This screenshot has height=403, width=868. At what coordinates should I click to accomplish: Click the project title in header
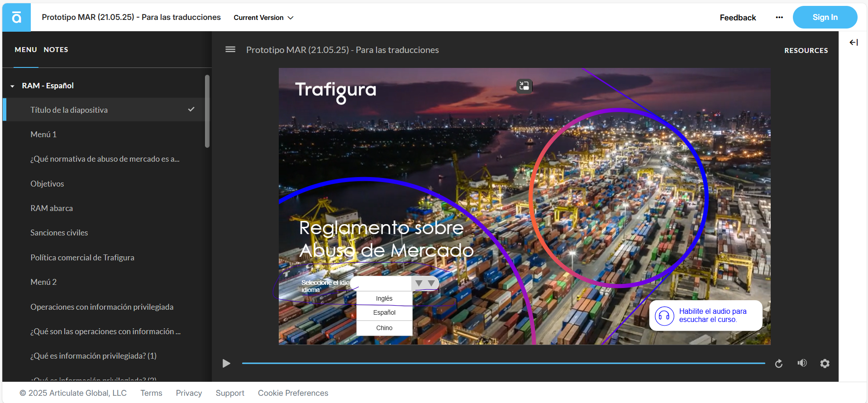131,17
